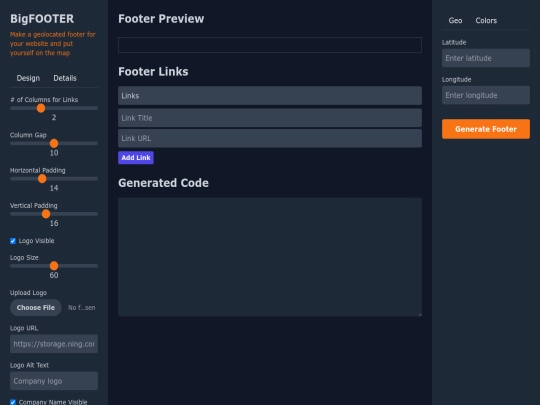Click the orange tagline text
The height and width of the screenshot is (405, 540).
53,44
